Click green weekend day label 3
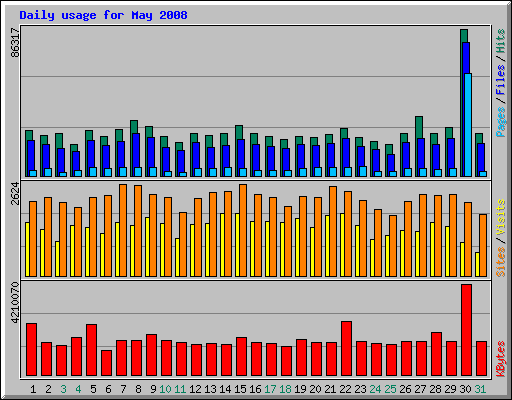The image size is (512, 400). click(x=63, y=389)
